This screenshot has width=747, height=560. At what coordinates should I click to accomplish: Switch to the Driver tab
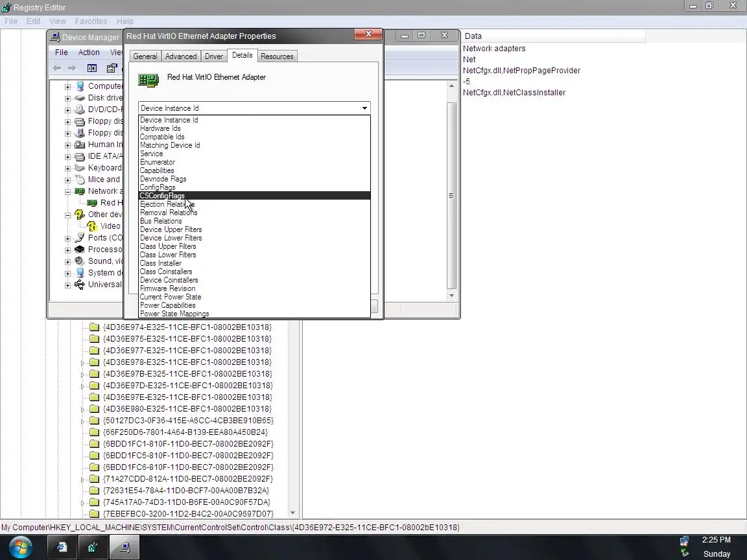click(x=214, y=56)
